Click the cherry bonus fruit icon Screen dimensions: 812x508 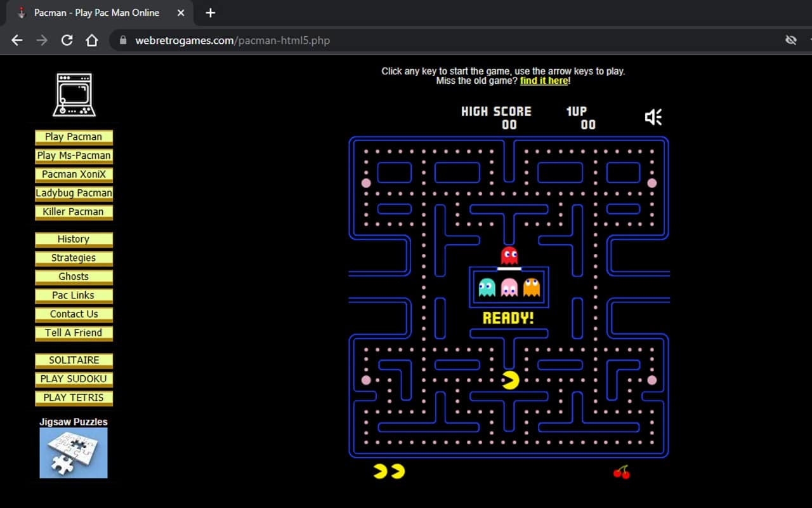click(x=622, y=472)
